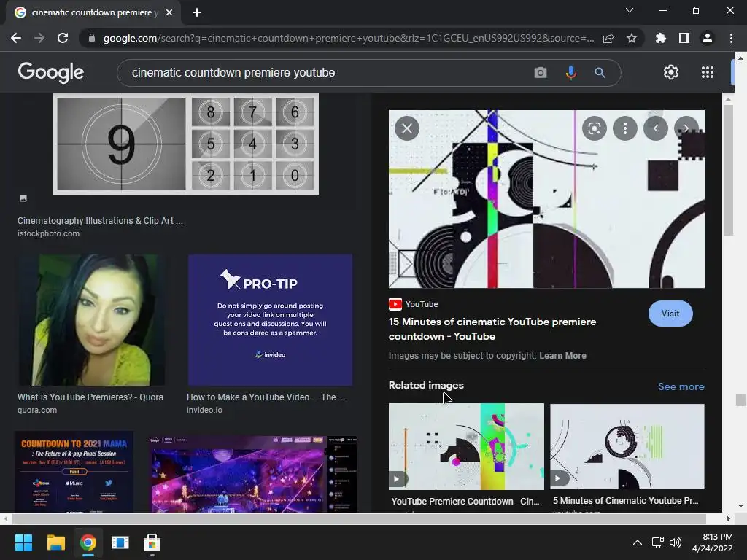
Task: Click the search query input field
Action: [329, 73]
